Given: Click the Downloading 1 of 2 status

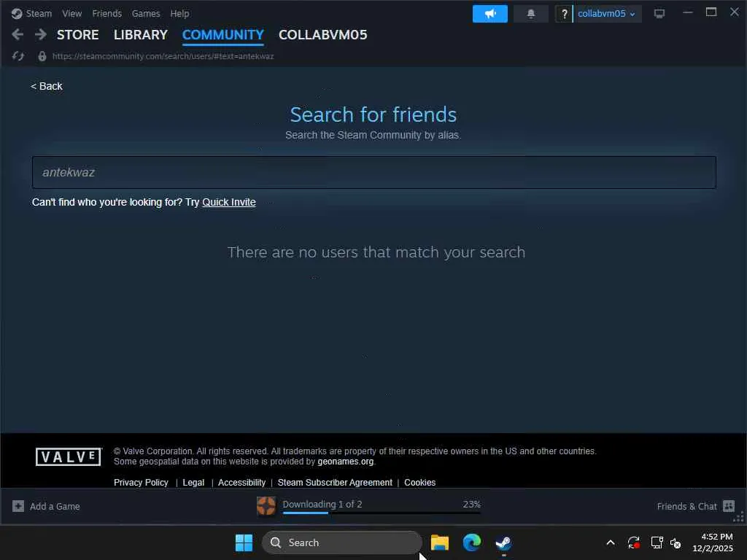Looking at the screenshot, I should (322, 504).
